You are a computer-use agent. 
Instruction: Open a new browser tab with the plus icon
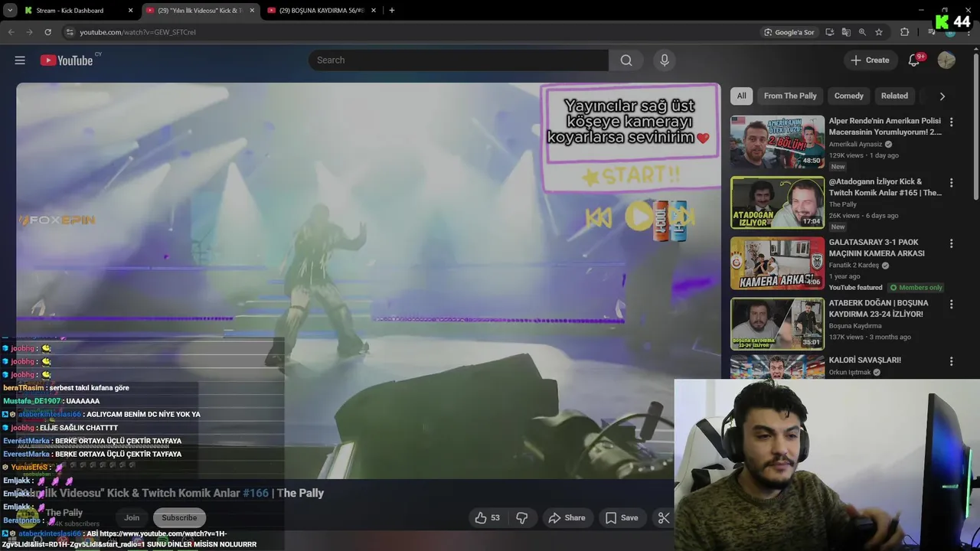point(392,11)
